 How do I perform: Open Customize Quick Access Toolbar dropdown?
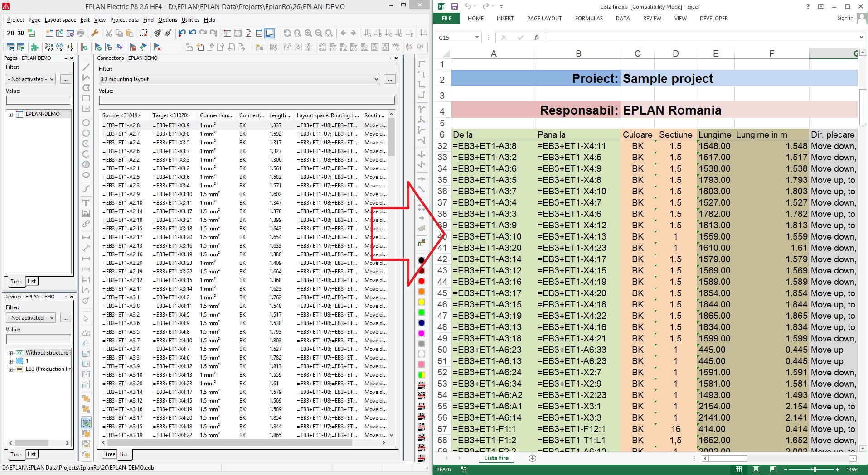[501, 7]
